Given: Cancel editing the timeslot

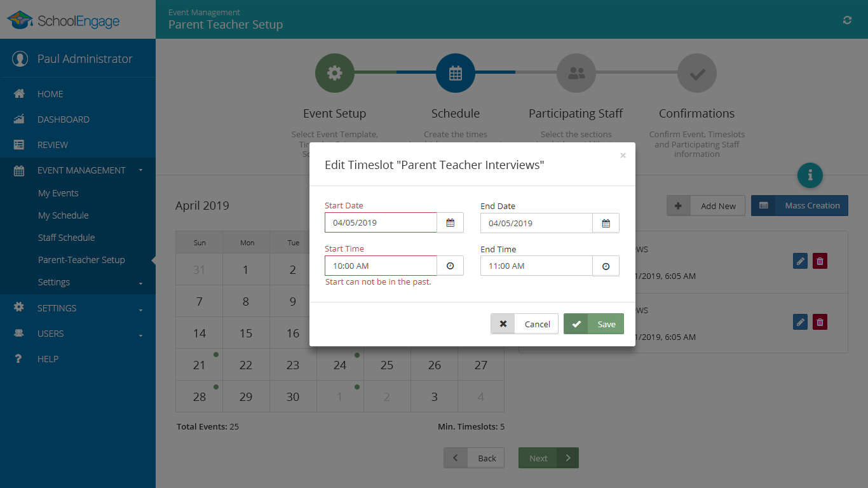Looking at the screenshot, I should (x=524, y=324).
